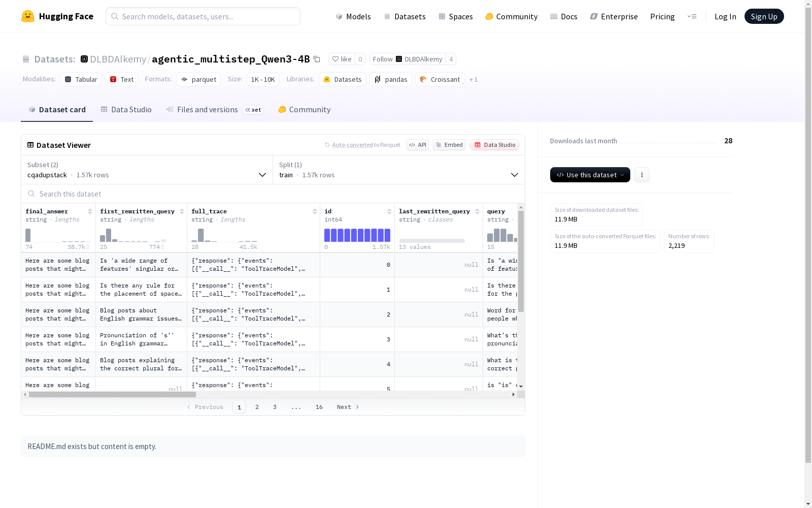Open Spaces in the top navigation

[x=456, y=16]
